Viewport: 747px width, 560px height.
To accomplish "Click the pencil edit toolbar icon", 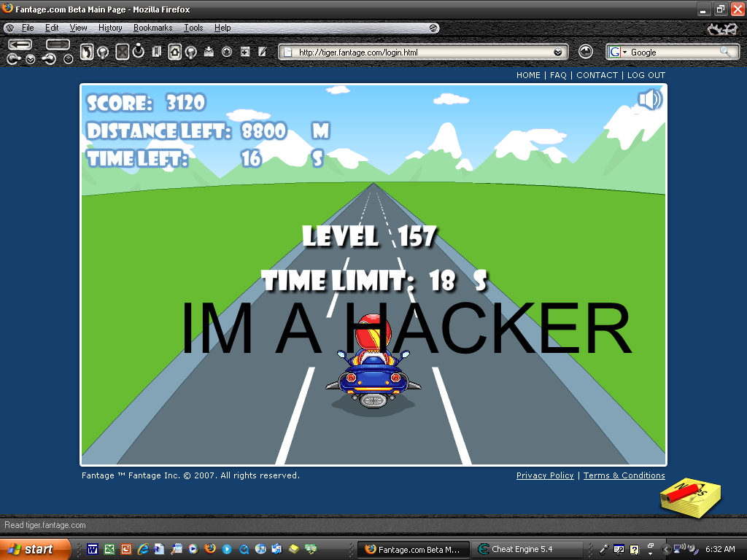I will 262,52.
